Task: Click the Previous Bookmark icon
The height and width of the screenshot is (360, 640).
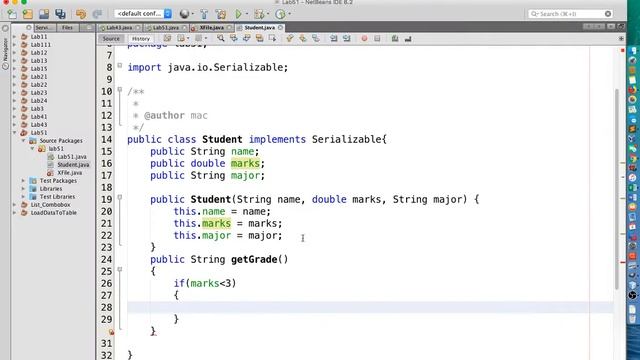Action: click(x=290, y=38)
